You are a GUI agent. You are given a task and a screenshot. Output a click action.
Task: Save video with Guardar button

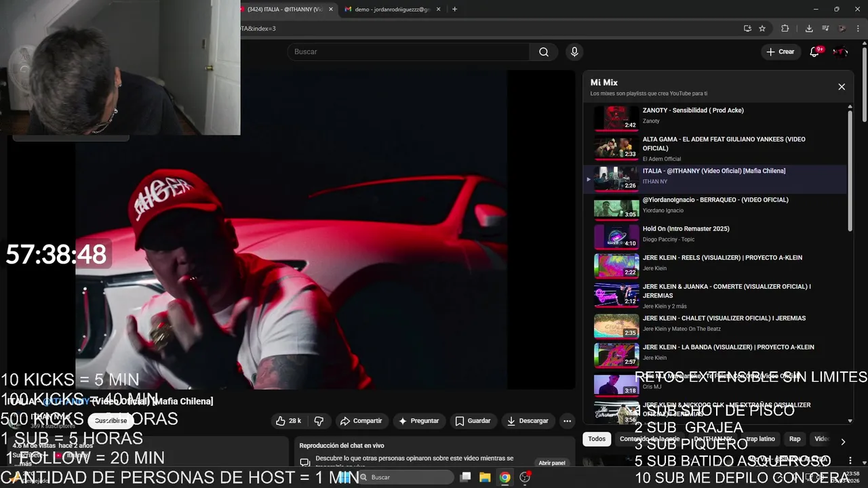click(472, 421)
